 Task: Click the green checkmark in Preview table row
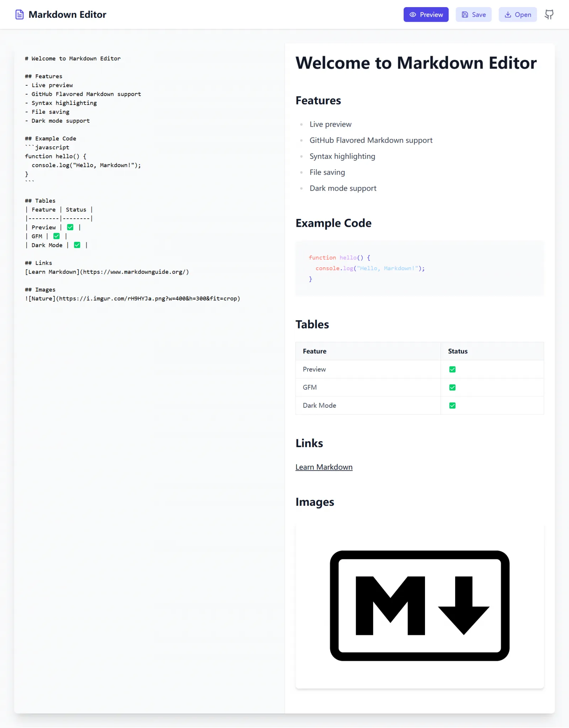click(x=452, y=369)
